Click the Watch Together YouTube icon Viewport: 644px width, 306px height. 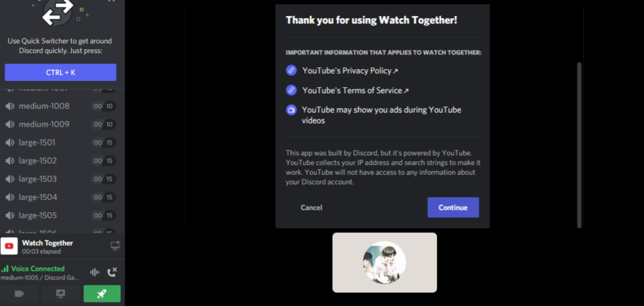[9, 246]
